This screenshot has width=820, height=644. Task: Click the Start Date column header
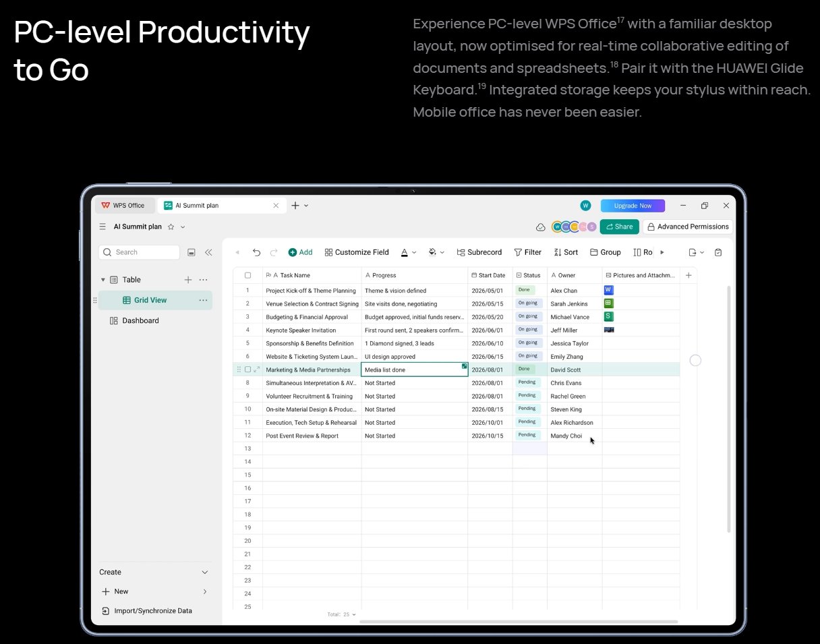pyautogui.click(x=490, y=275)
